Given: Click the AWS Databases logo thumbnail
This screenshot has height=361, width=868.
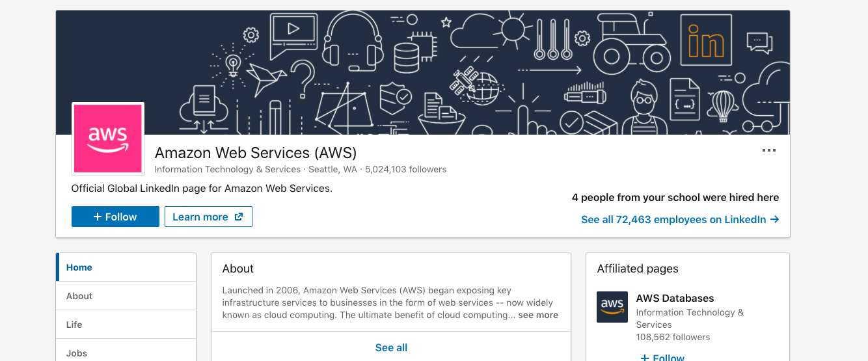Looking at the screenshot, I should 612,307.
